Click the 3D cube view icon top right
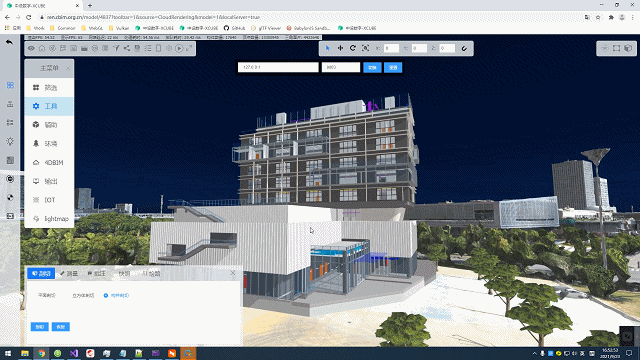The height and width of the screenshot is (360, 640). (628, 48)
